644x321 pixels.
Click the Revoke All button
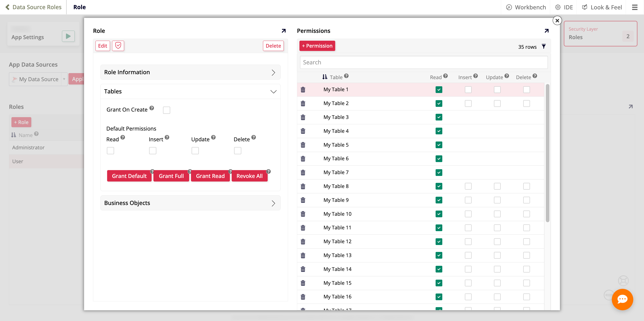coord(250,176)
